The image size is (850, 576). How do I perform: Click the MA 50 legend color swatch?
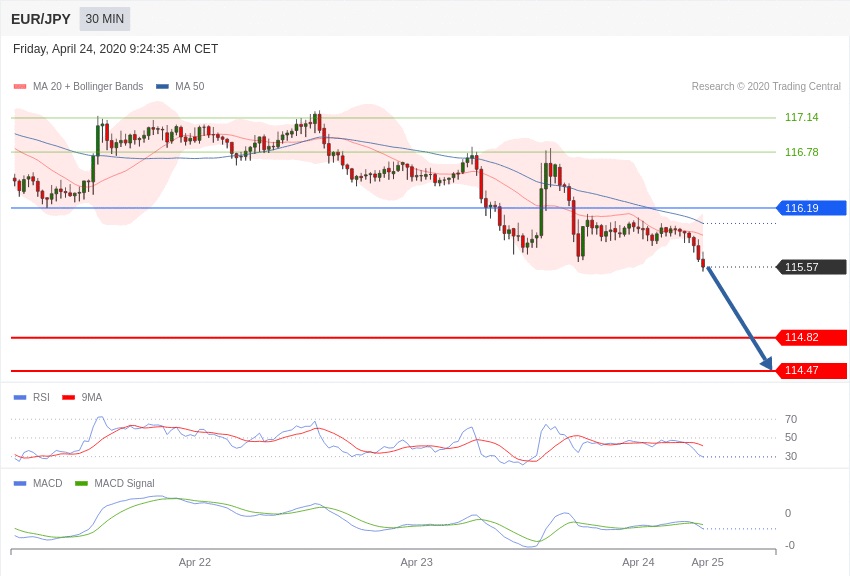[x=162, y=86]
